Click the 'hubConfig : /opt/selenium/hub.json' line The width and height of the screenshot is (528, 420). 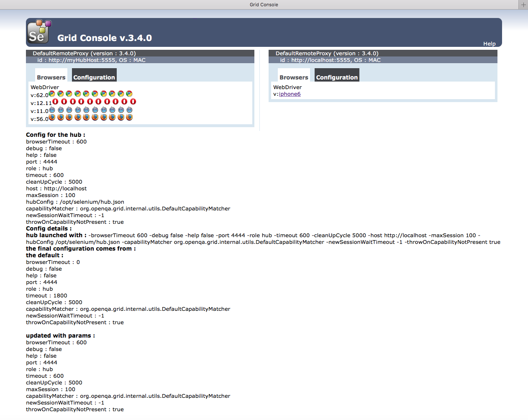coord(75,202)
